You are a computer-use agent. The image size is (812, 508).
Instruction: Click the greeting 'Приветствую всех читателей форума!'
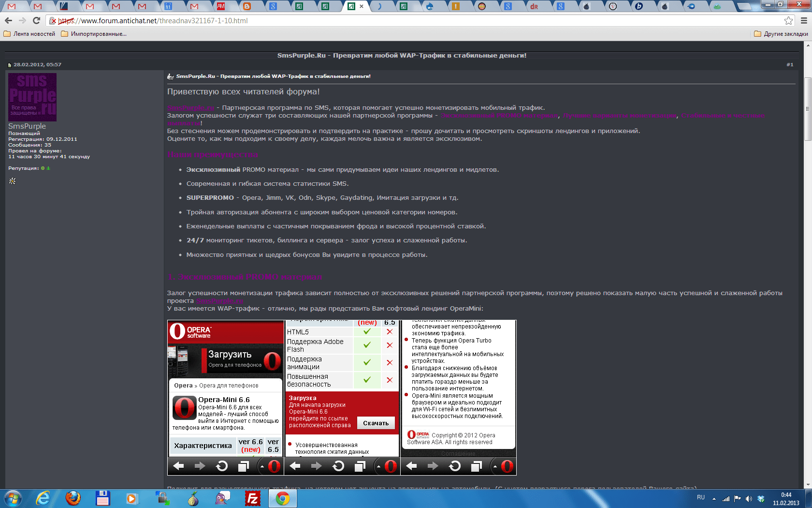(x=243, y=92)
